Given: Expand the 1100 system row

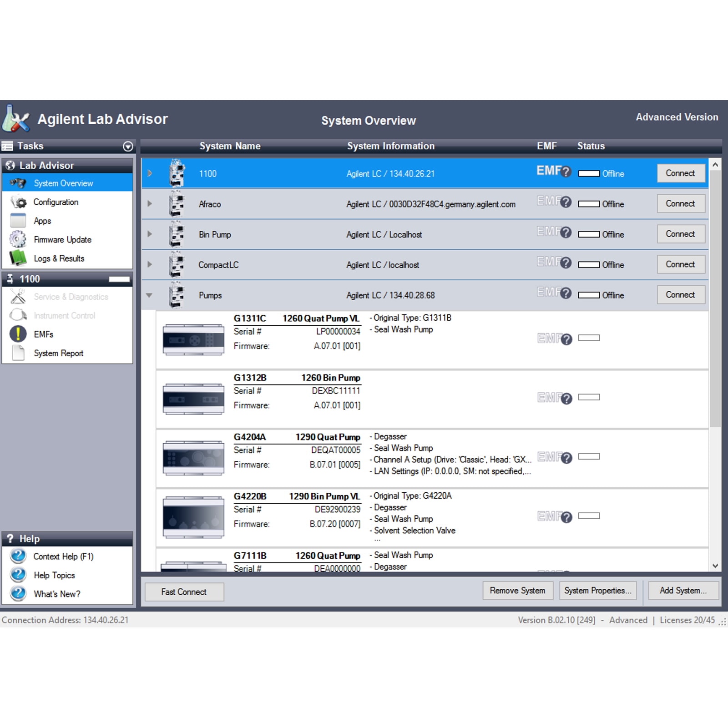Looking at the screenshot, I should 150,173.
